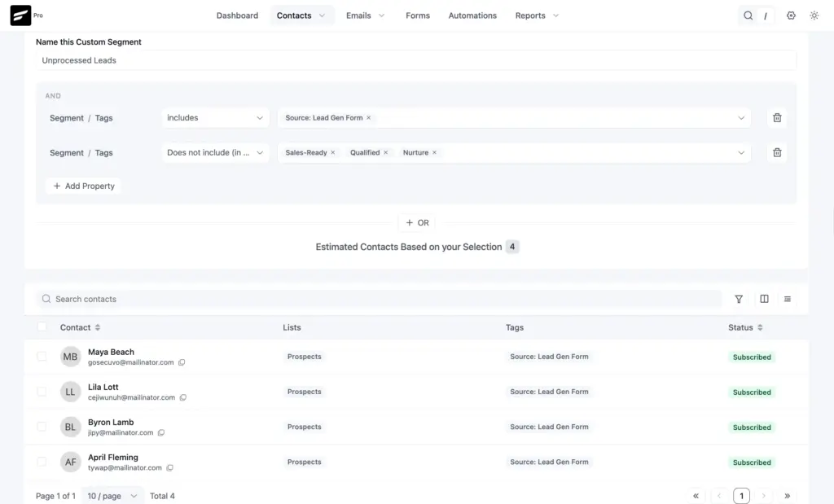This screenshot has height=504, width=834.
Task: Open settings gear icon in header
Action: [x=791, y=15]
